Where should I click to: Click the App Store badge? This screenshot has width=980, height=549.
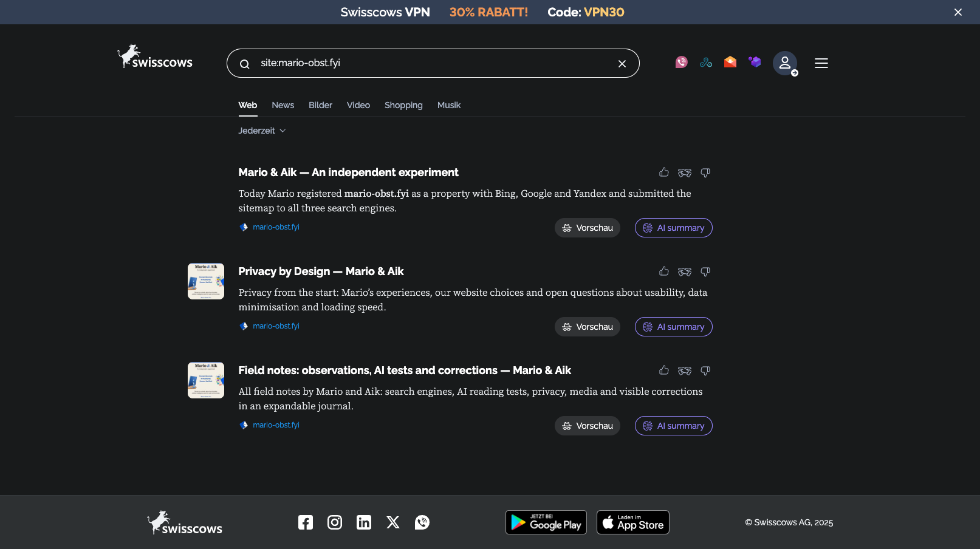pos(633,522)
